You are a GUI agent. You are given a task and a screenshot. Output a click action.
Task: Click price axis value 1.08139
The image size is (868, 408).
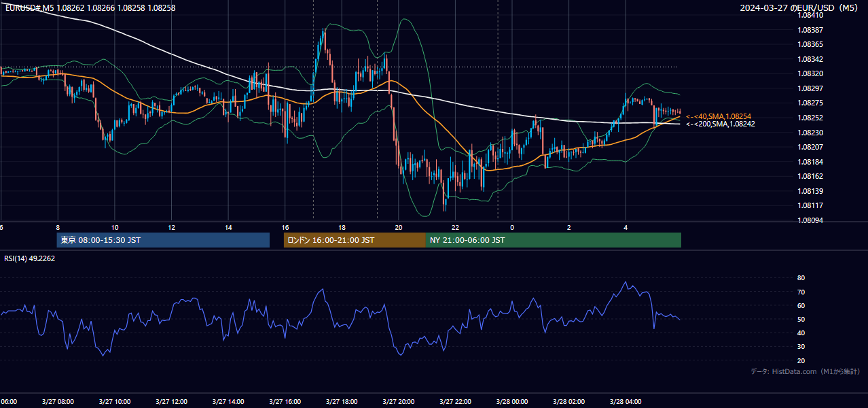click(810, 191)
